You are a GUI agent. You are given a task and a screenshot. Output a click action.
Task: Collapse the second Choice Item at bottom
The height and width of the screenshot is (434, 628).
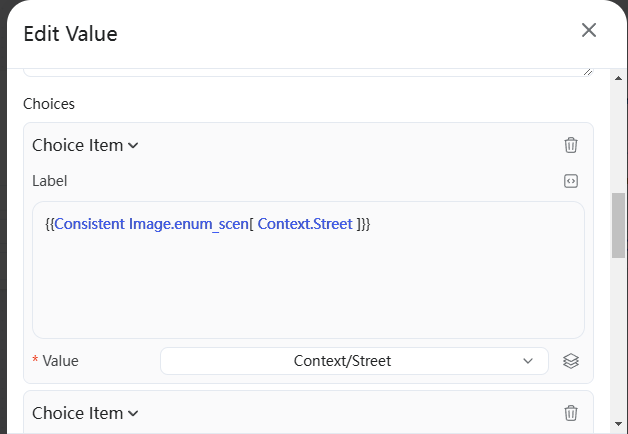point(85,413)
